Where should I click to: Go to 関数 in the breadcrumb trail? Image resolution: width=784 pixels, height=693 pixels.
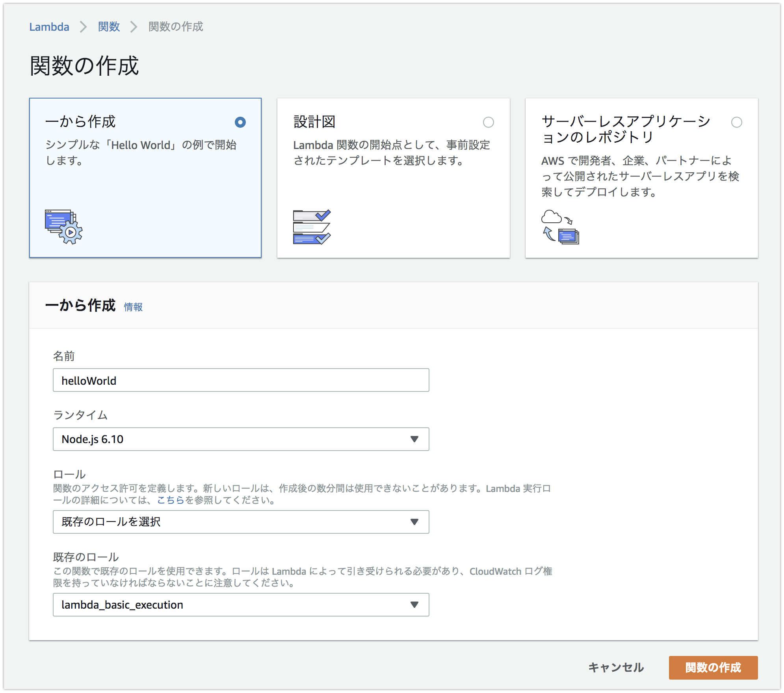(x=109, y=27)
